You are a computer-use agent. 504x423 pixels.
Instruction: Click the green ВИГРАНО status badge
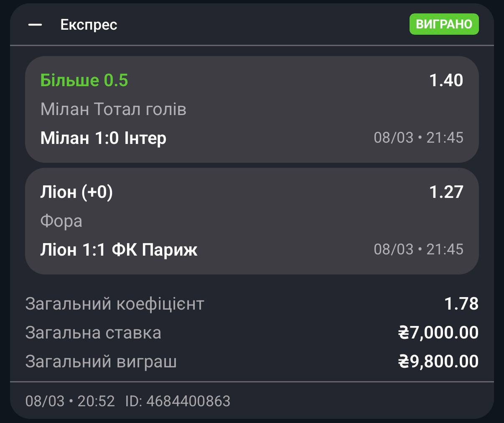point(444,24)
